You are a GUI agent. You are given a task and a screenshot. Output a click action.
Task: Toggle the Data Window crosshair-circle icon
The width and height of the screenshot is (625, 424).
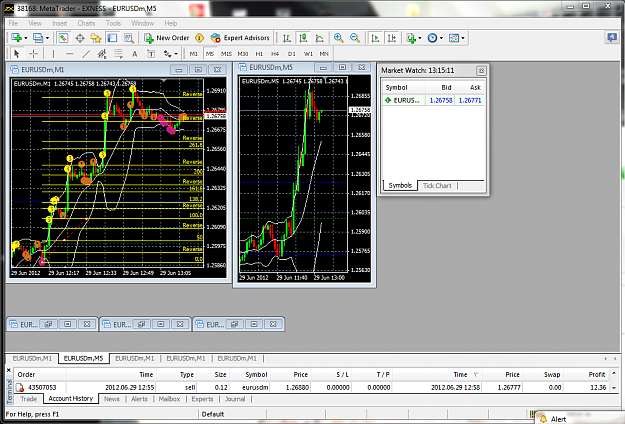[x=80, y=38]
